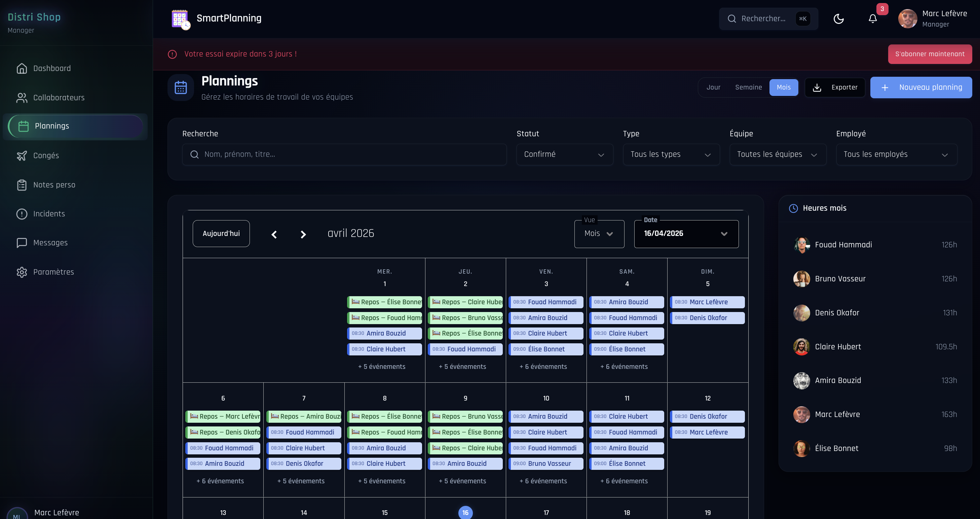Click the Marc Lefèvre ML sidebar avatar
980x519 pixels.
click(17, 514)
